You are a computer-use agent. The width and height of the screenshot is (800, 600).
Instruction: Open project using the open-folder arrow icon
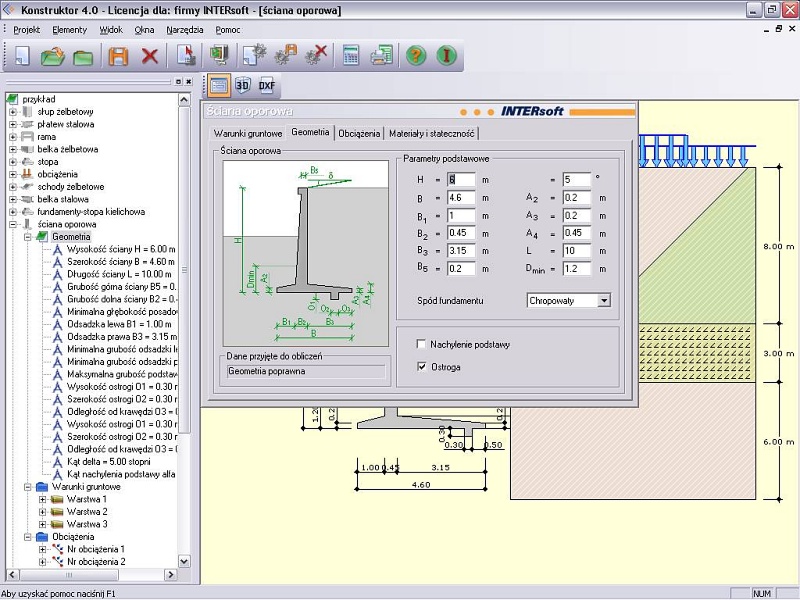pyautogui.click(x=52, y=56)
